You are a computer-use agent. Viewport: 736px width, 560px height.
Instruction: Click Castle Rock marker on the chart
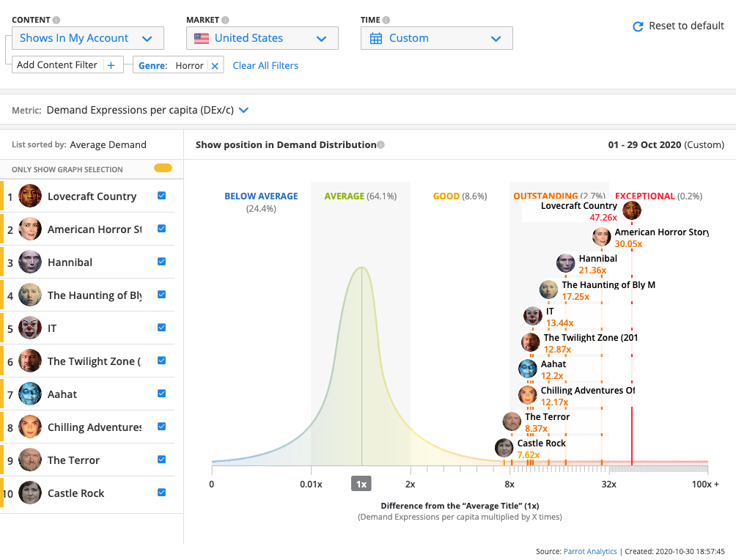(504, 448)
